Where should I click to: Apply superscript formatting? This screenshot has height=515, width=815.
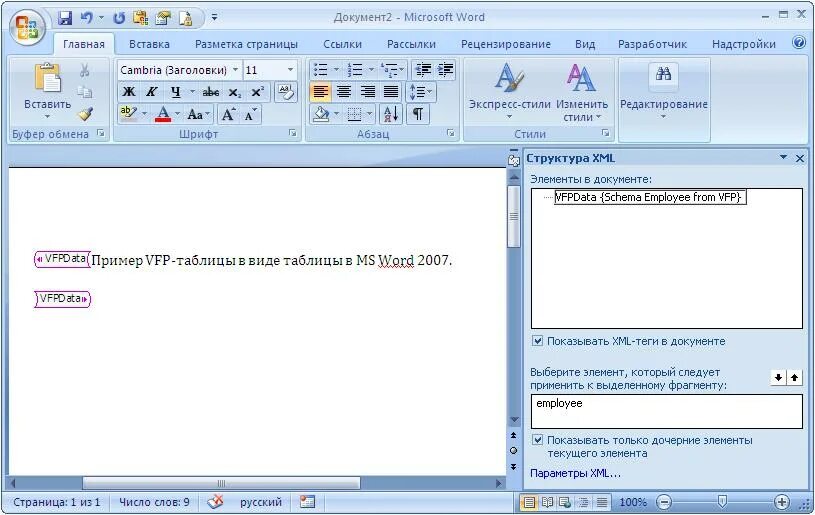tap(257, 92)
